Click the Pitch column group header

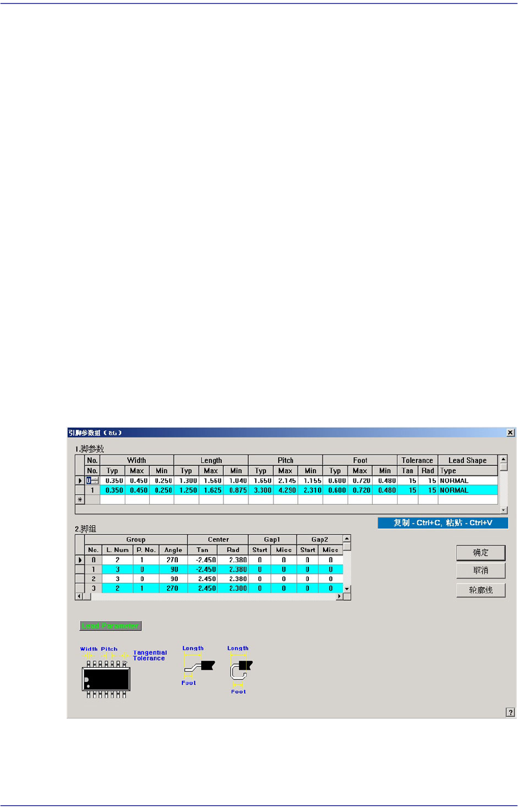pyautogui.click(x=285, y=460)
